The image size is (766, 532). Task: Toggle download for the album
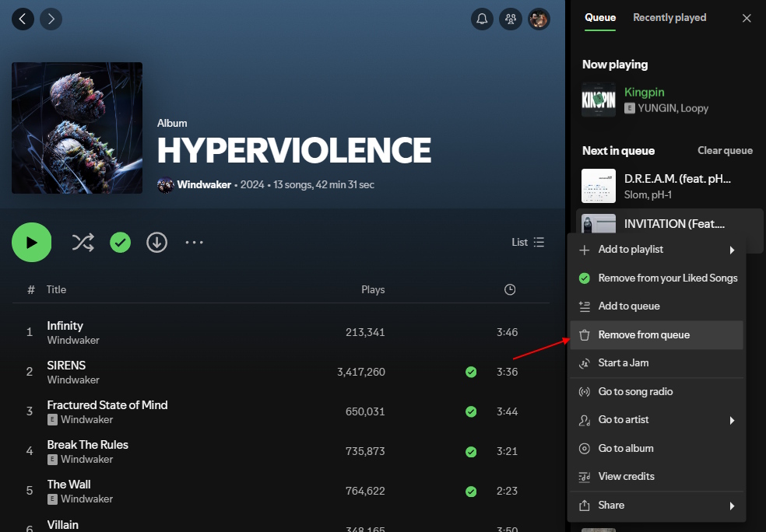click(156, 242)
